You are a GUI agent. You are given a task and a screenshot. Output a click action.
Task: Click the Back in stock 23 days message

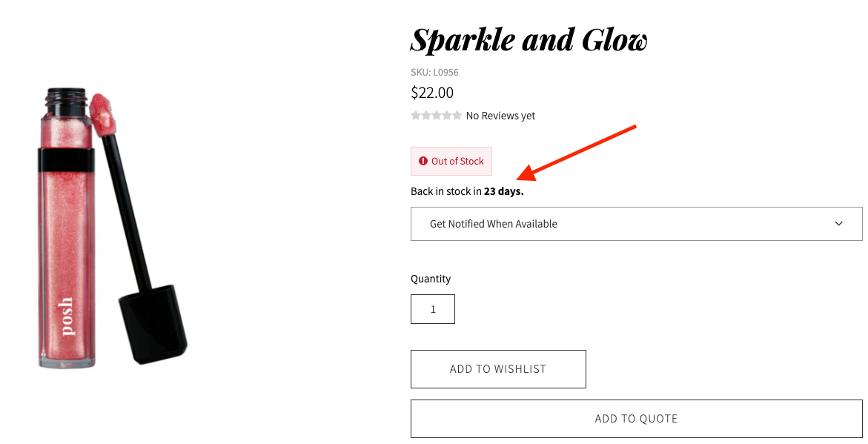[x=467, y=191]
